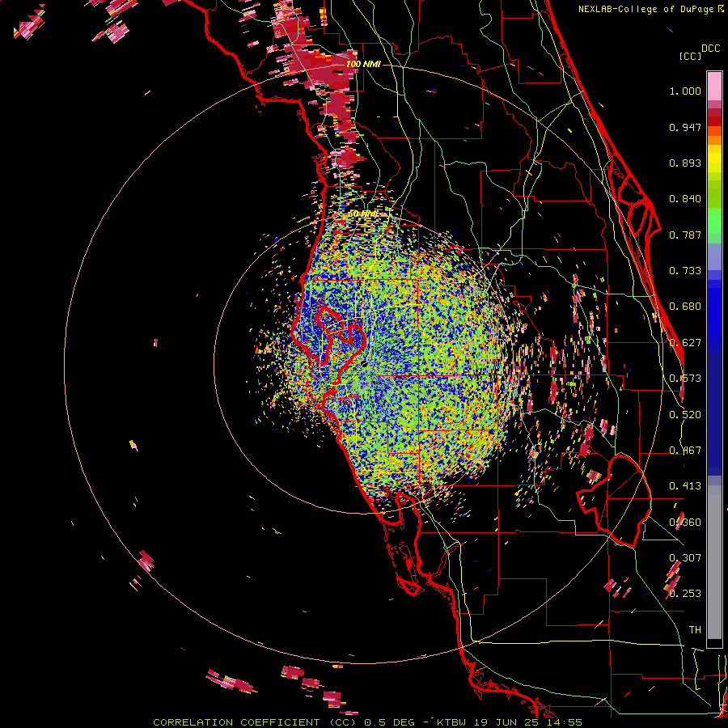
Task: Select the 0.733 scale value
Action: 685,271
